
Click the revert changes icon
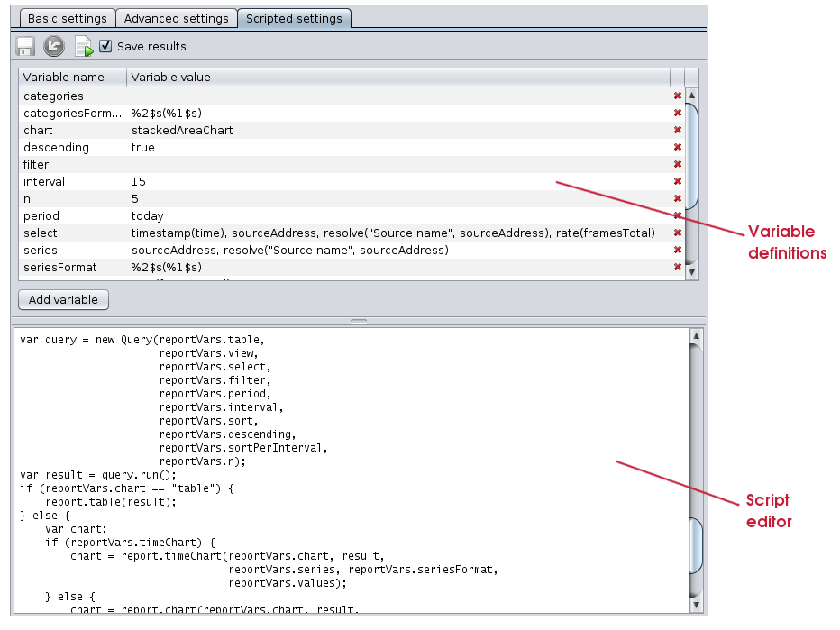(54, 46)
